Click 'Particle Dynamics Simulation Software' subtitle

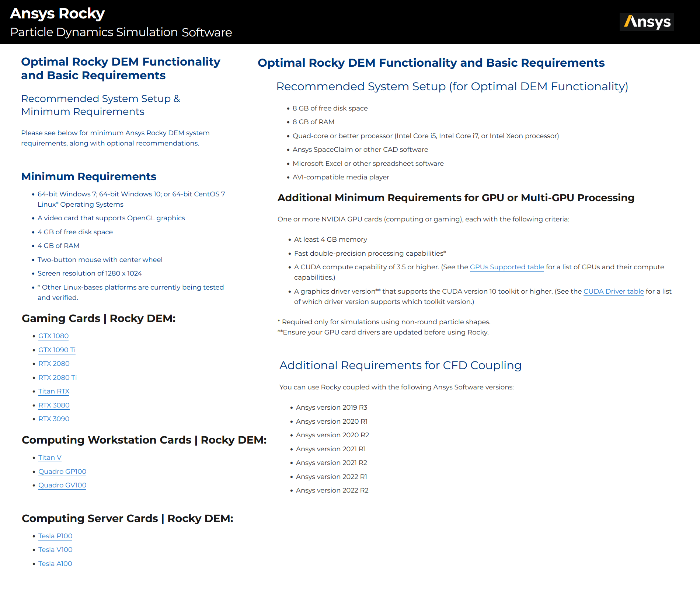pyautogui.click(x=121, y=32)
